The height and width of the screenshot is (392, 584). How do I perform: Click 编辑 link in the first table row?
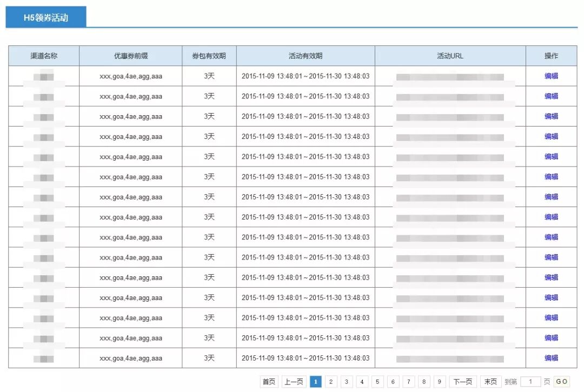click(x=551, y=76)
